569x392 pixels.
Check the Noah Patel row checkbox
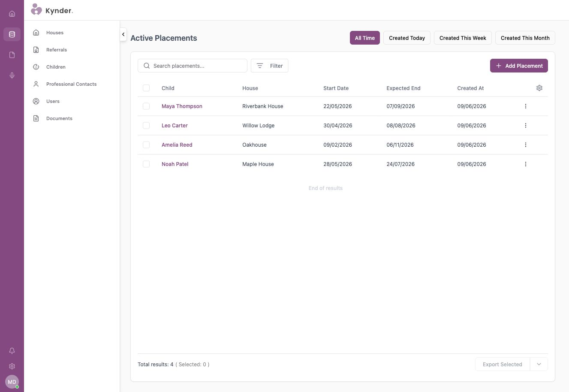(146, 164)
